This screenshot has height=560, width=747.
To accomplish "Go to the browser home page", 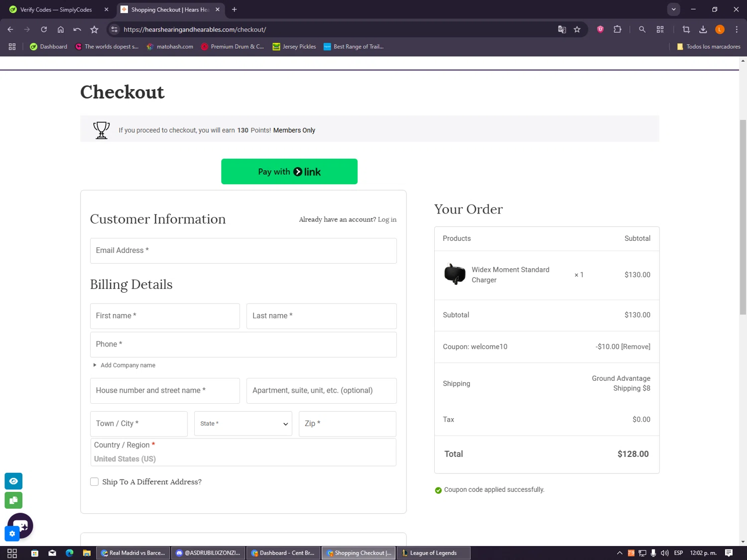I will coord(61,29).
